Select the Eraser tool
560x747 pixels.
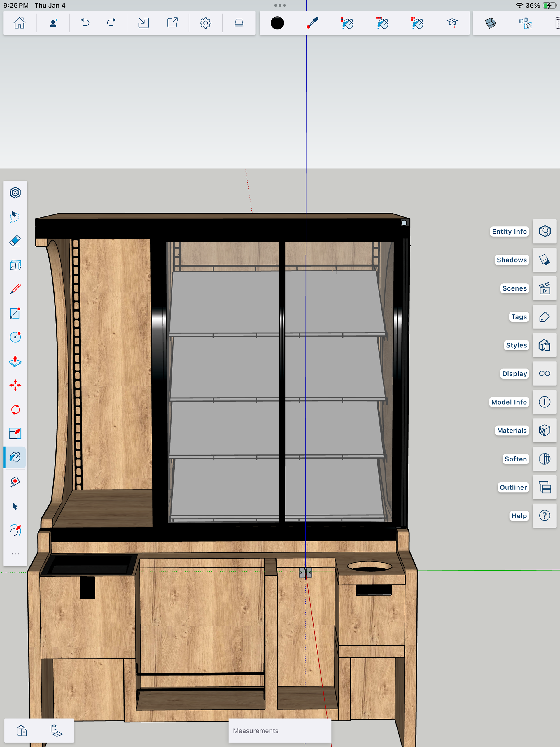pos(15,241)
